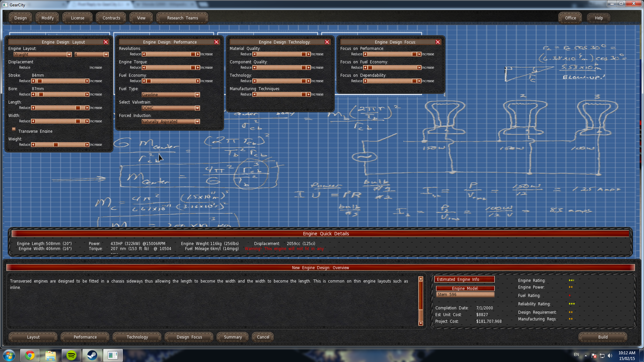Viewport: 644px width, 362px height.
Task: Close the Engine Design Technology panel
Action: [327, 42]
